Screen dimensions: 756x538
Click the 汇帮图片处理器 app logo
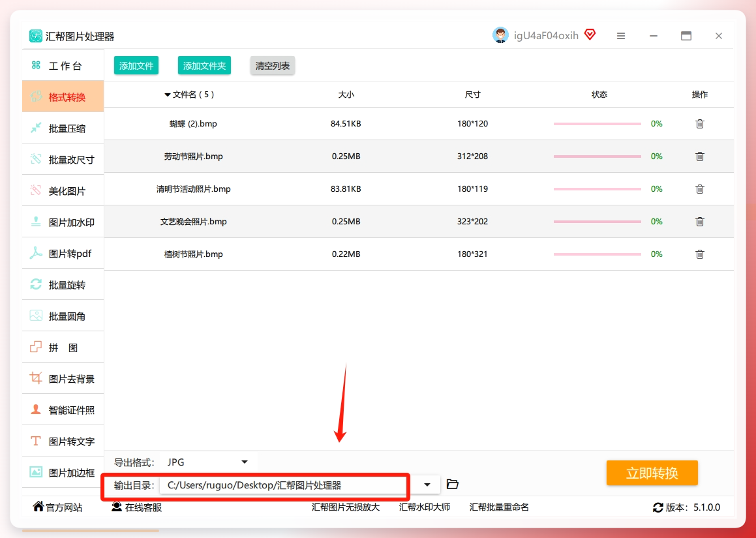point(36,36)
